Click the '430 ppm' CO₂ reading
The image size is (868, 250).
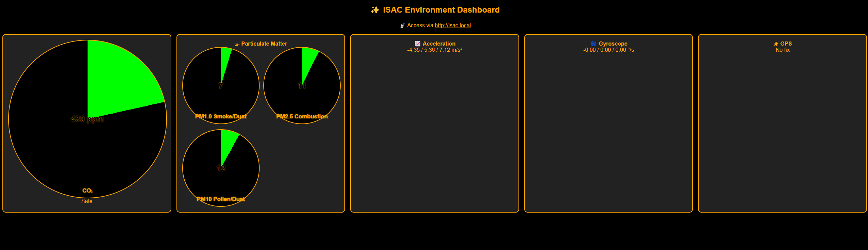coord(88,119)
